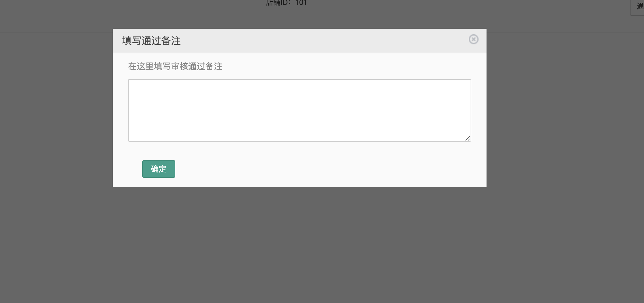This screenshot has height=303, width=644.
Task: Click the textarea resize grip icon
Action: pyautogui.click(x=468, y=139)
